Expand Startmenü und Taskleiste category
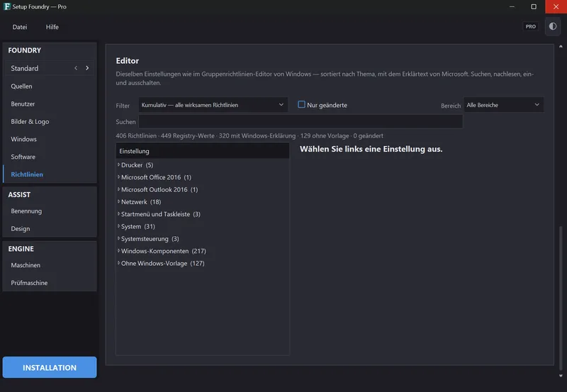Viewport: 567px width, 392px height. [x=118, y=214]
